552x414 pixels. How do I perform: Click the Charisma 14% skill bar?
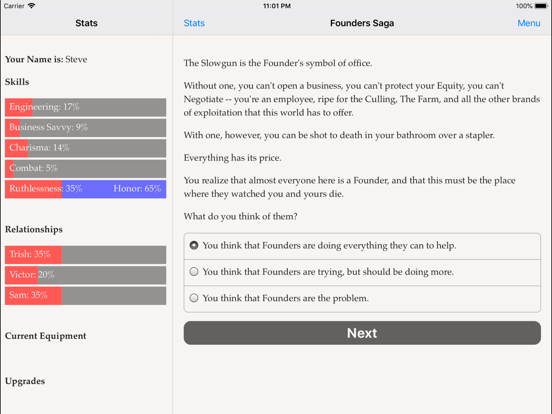coord(86,148)
